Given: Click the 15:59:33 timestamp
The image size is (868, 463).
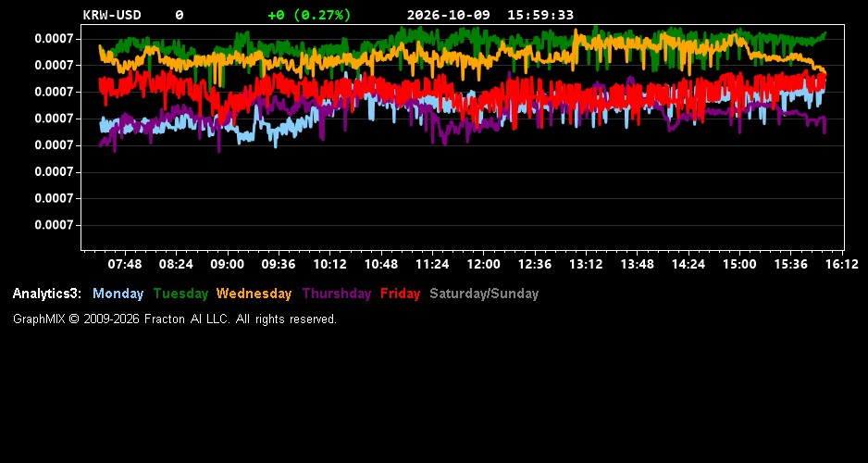Looking at the screenshot, I should 540,15.
